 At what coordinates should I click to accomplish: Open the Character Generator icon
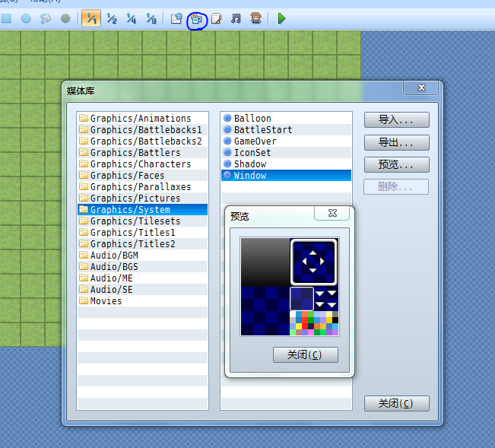(255, 18)
